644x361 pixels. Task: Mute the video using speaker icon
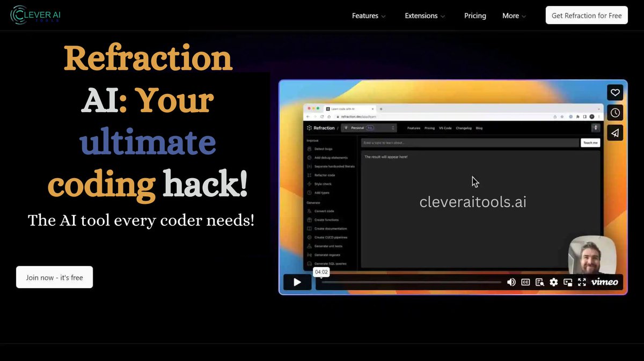[511, 282]
